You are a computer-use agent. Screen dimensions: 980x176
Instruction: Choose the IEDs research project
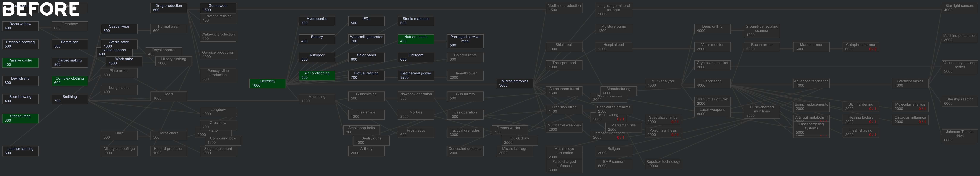click(x=366, y=21)
